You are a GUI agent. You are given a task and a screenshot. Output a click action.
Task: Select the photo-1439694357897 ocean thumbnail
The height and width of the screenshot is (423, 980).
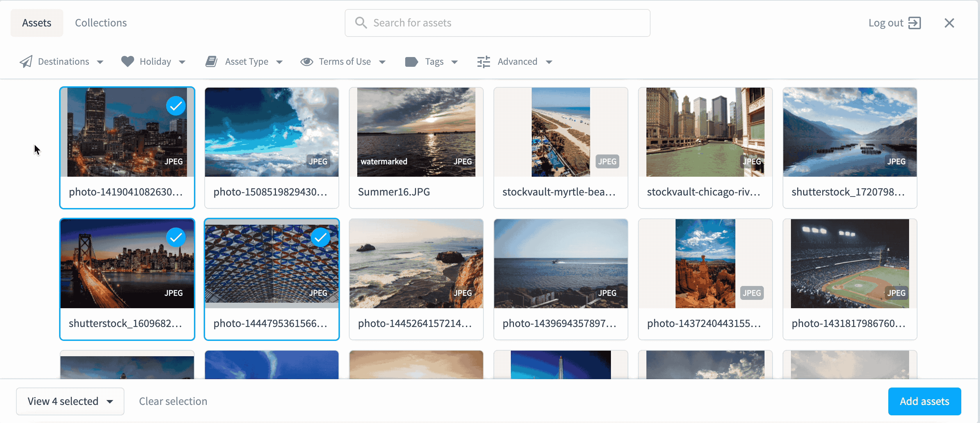pyautogui.click(x=561, y=263)
